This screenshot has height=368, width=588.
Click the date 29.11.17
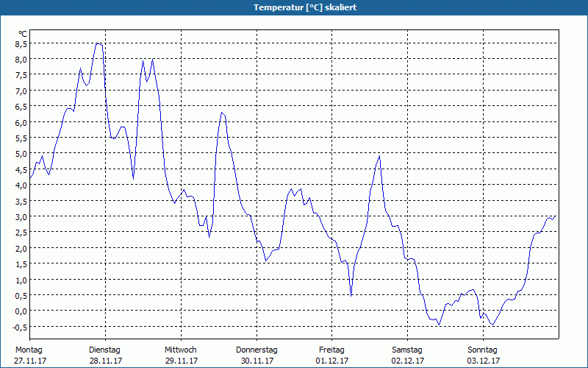click(182, 361)
